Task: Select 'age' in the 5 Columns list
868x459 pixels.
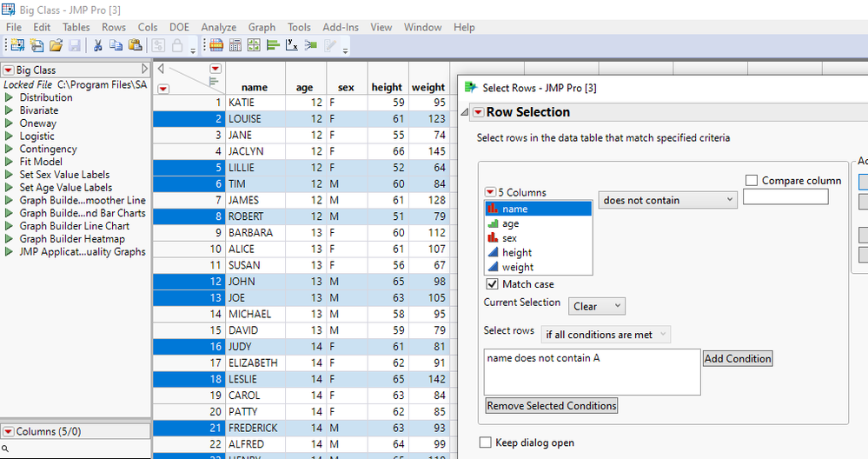Action: click(538, 223)
